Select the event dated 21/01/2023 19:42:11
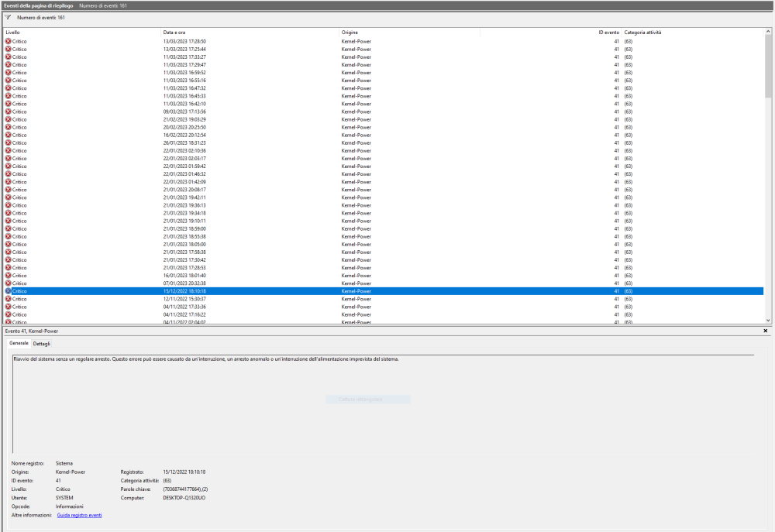775x532 pixels. click(x=383, y=197)
